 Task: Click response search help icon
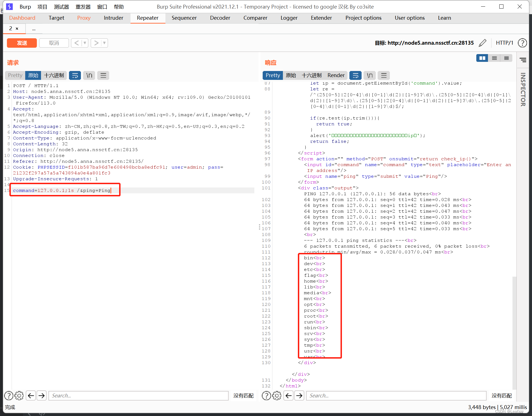[x=266, y=396]
